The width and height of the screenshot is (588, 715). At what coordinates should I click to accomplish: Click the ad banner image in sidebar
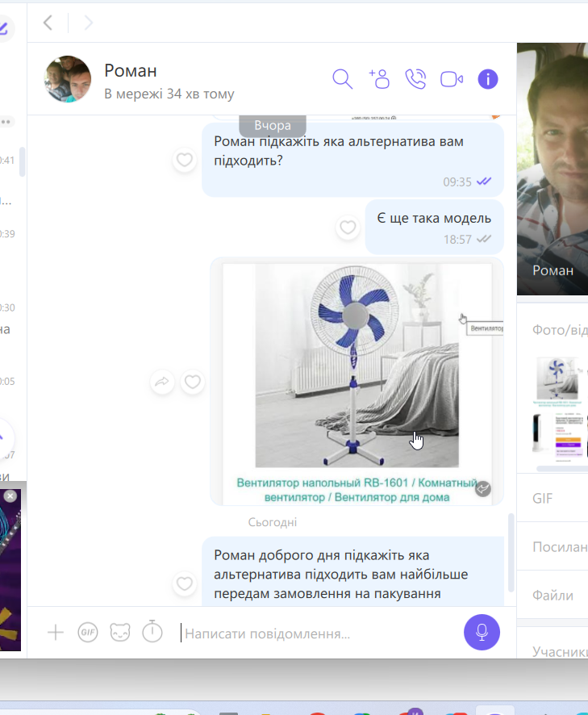coord(10,570)
